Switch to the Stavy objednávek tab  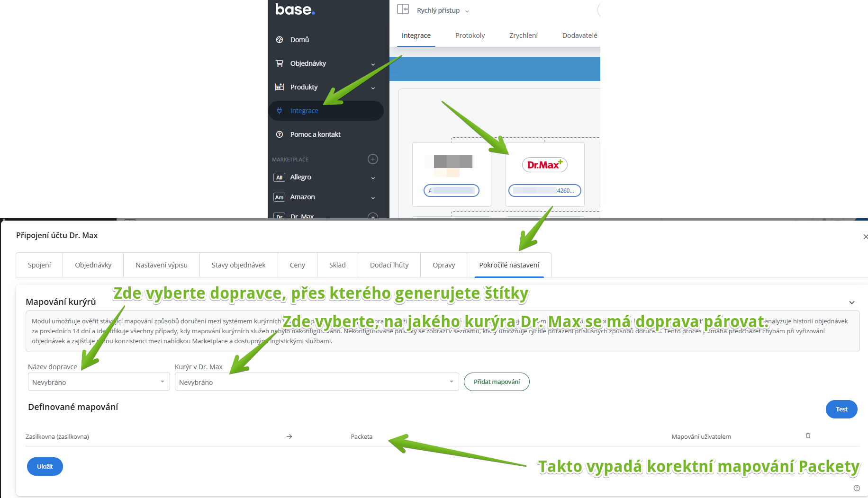[238, 265]
